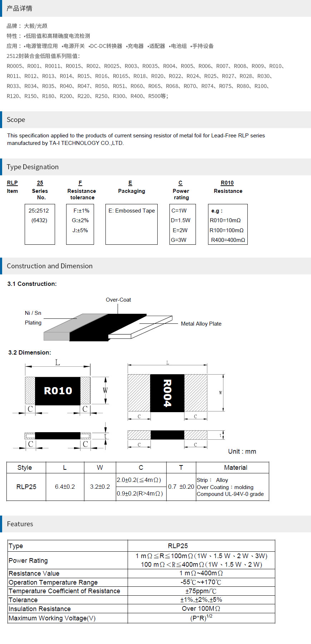Click the R010 top-view dimension drawing
311x644 pixels.
[x=58, y=391]
